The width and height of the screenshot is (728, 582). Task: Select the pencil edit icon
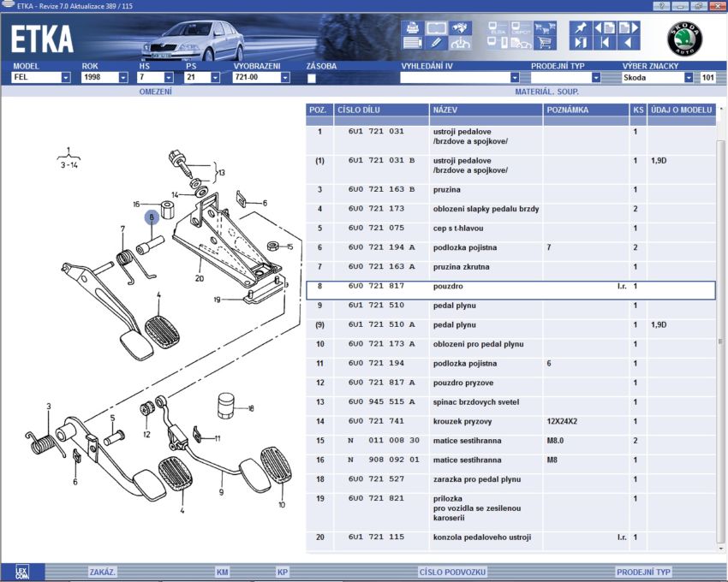tap(436, 43)
